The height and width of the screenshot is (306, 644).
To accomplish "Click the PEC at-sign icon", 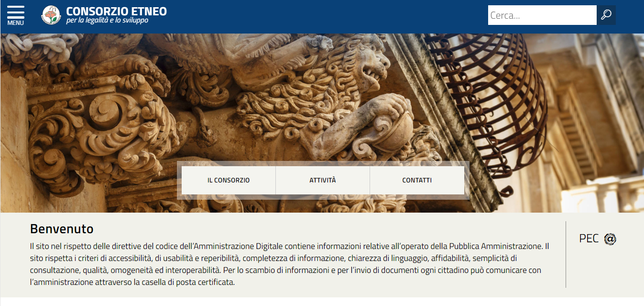I will pos(610,239).
